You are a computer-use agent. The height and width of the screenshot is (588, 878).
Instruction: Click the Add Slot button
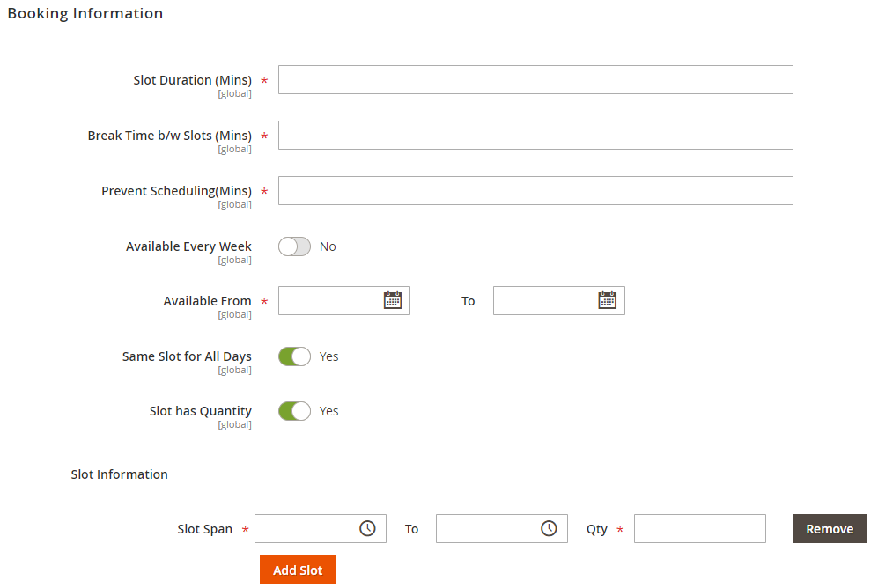coord(298,570)
